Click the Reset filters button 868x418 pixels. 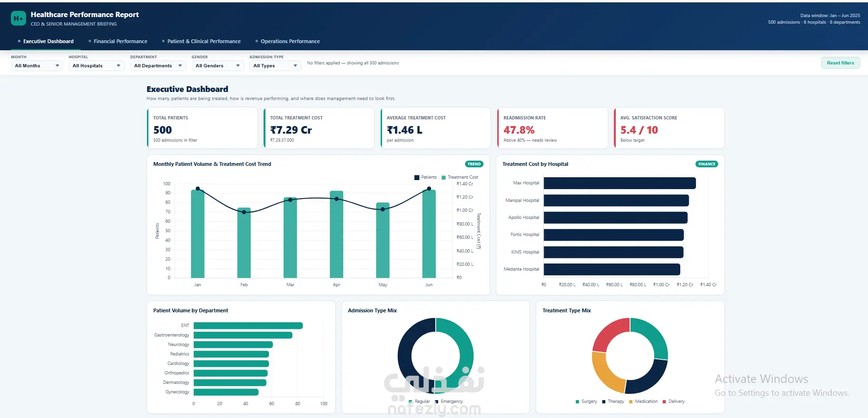click(841, 63)
